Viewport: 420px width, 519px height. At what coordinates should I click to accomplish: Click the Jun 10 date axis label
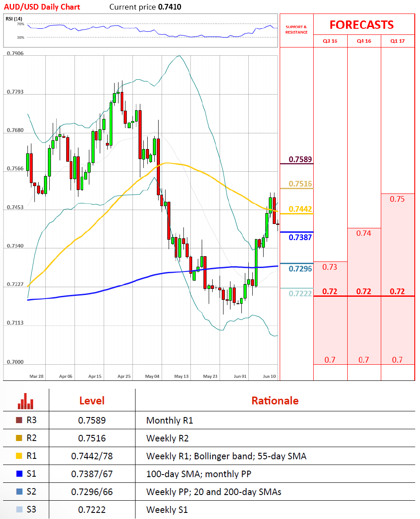pos(269,377)
